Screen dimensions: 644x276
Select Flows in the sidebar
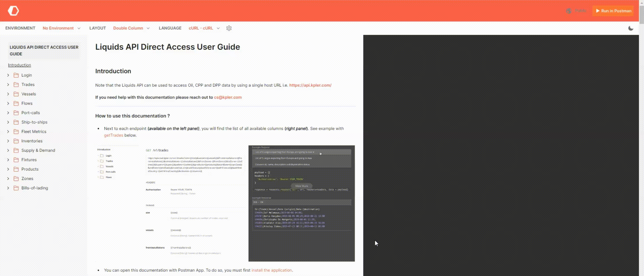tap(27, 103)
